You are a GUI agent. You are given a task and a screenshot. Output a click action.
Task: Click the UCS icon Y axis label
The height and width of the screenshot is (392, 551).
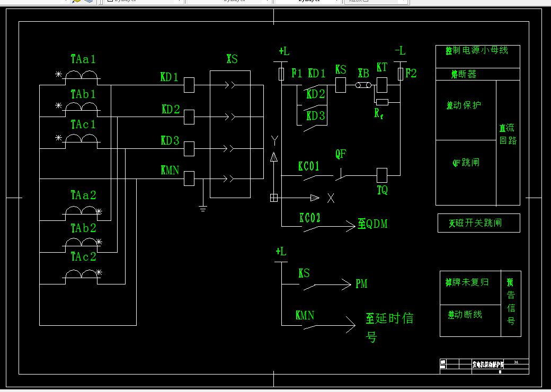[274, 140]
